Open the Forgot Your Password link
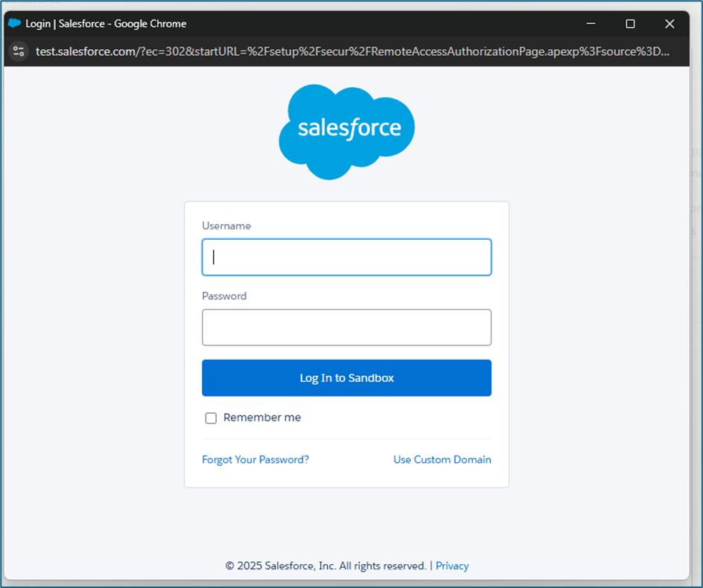 (x=255, y=460)
